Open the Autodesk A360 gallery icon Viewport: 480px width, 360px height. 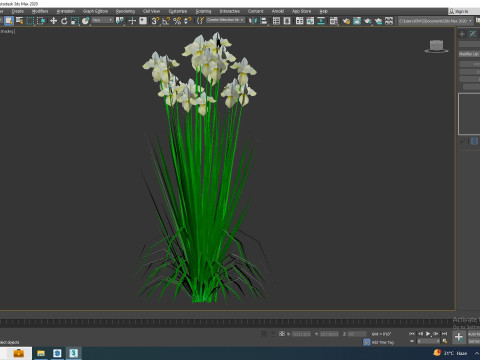coord(389,21)
